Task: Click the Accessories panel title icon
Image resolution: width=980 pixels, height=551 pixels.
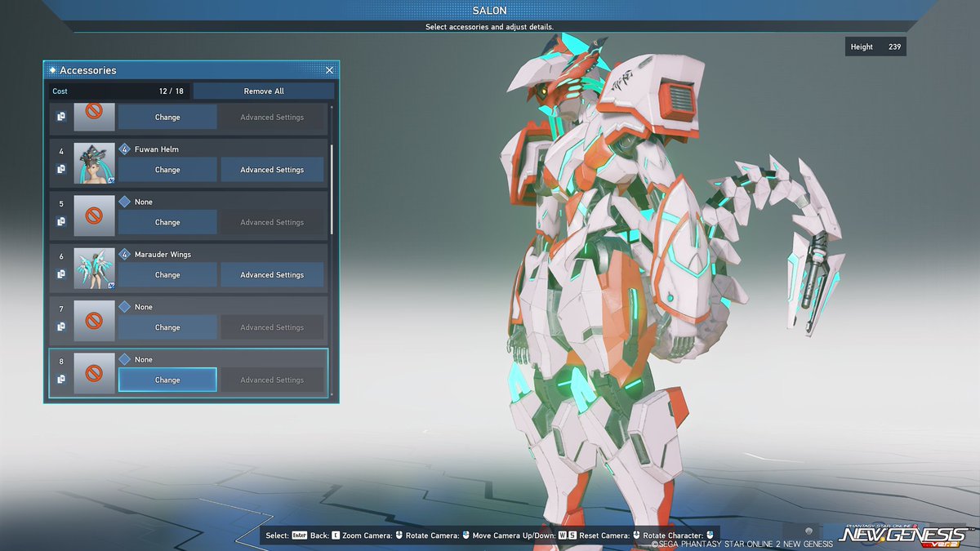Action: (x=53, y=70)
